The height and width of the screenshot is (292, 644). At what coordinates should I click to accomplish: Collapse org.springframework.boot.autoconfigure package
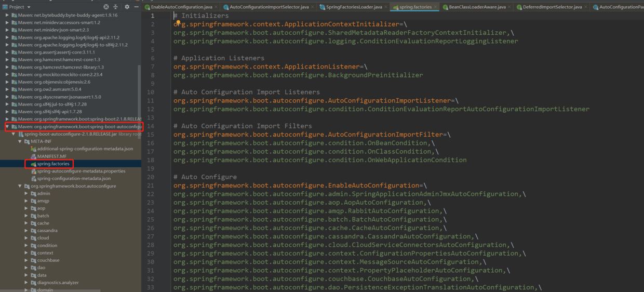coord(20,186)
